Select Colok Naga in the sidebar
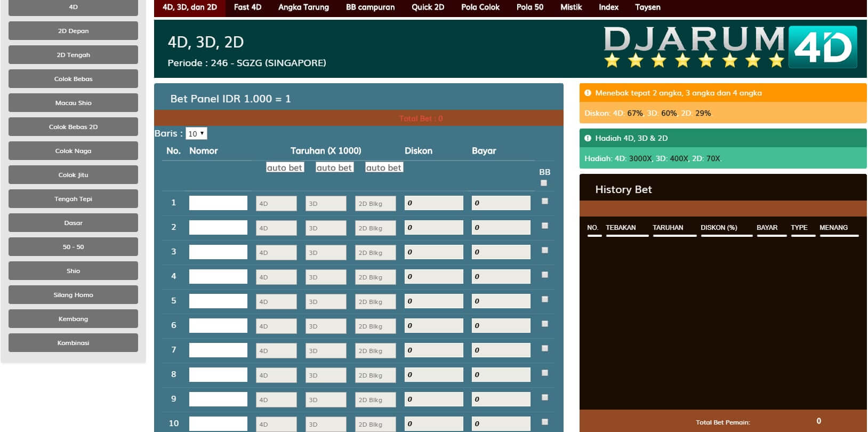Image resolution: width=868 pixels, height=432 pixels. [x=73, y=151]
